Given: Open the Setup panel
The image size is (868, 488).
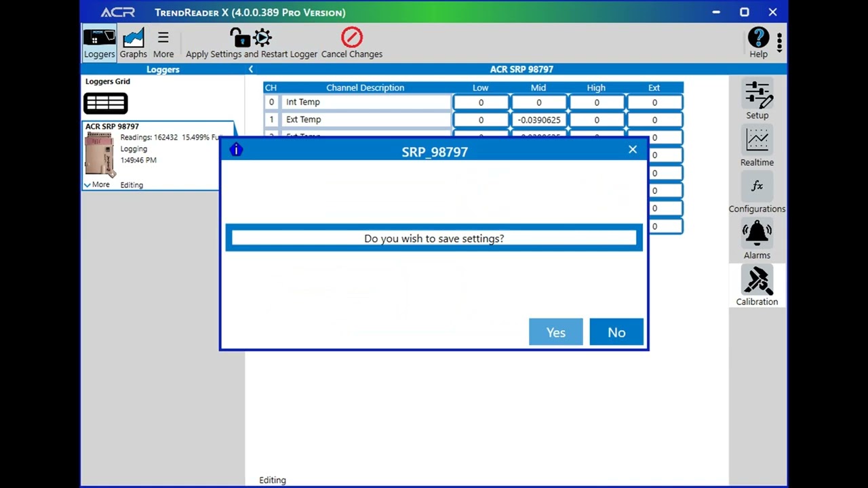Looking at the screenshot, I should point(757,100).
